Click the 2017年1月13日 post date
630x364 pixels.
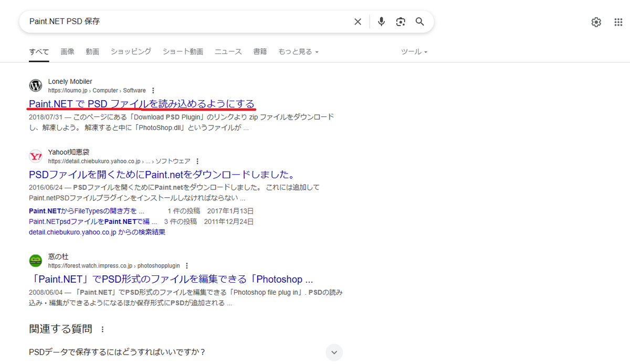click(x=230, y=211)
